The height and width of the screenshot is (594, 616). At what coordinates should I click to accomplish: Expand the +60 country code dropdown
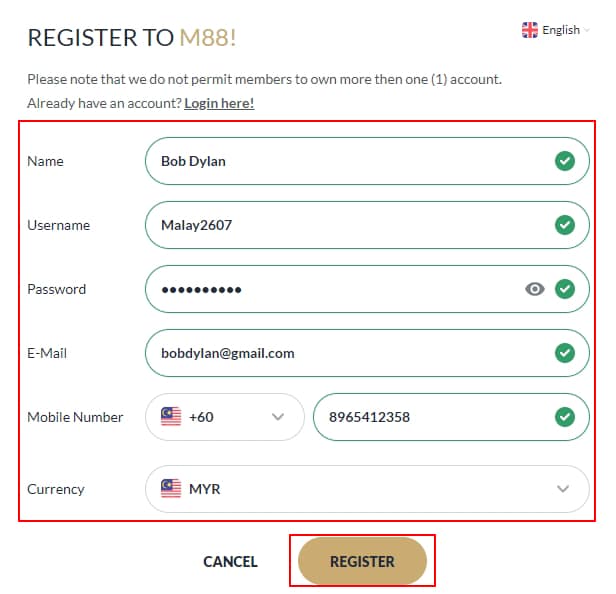(278, 417)
